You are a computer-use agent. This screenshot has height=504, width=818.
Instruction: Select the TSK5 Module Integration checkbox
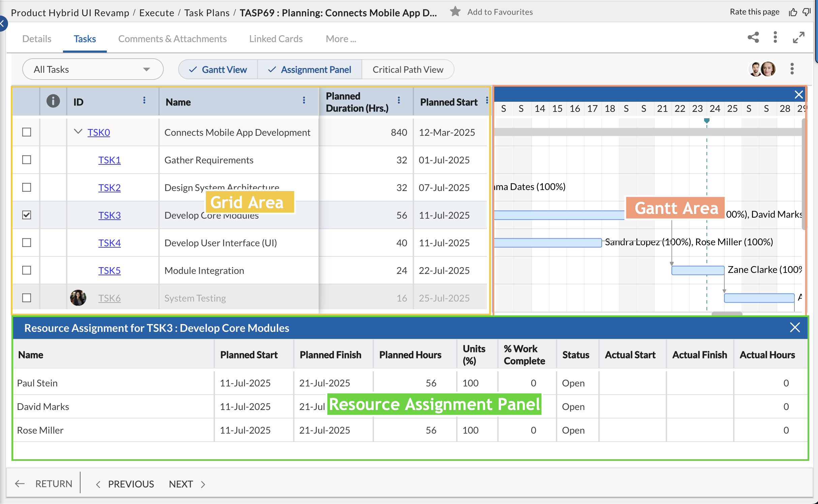coord(27,270)
